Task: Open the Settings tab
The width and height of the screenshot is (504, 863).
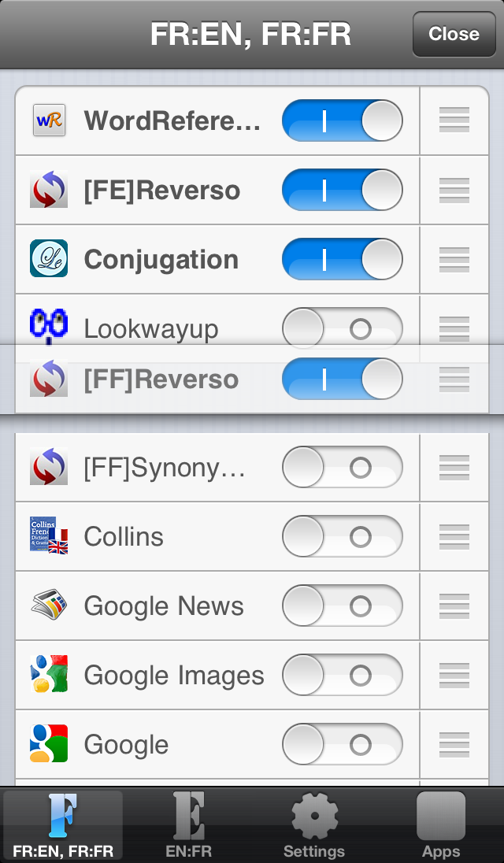Action: 315,824
